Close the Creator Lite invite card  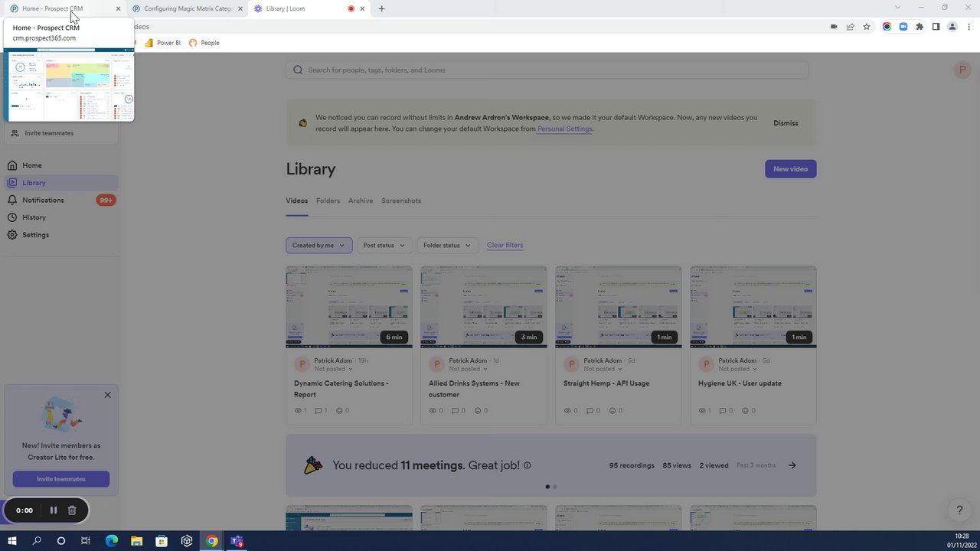click(107, 395)
